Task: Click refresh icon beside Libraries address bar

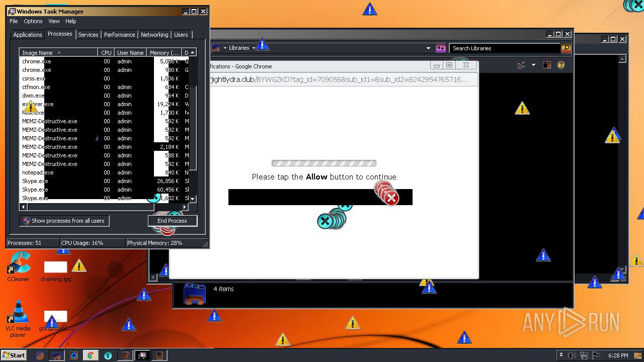Action: pyautogui.click(x=441, y=48)
